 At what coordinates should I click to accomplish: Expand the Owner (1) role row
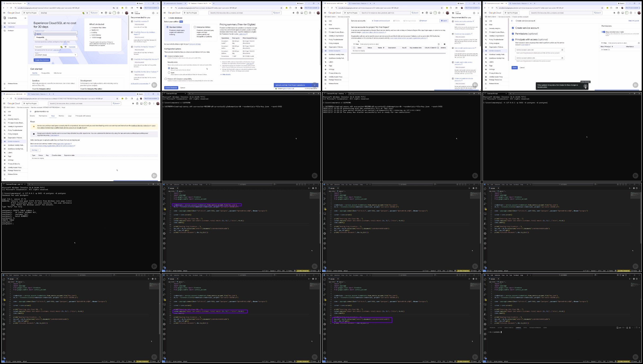[602, 50]
